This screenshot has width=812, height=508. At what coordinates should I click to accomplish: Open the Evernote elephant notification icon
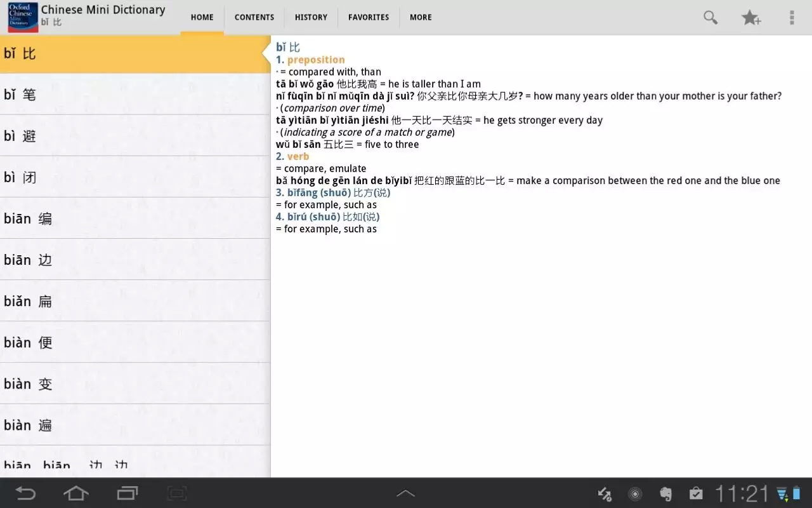tap(665, 494)
